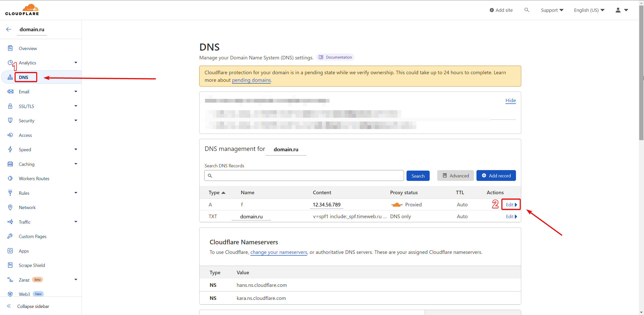The height and width of the screenshot is (315, 644).
Task: Hide the blurred info panel
Action: click(510, 100)
